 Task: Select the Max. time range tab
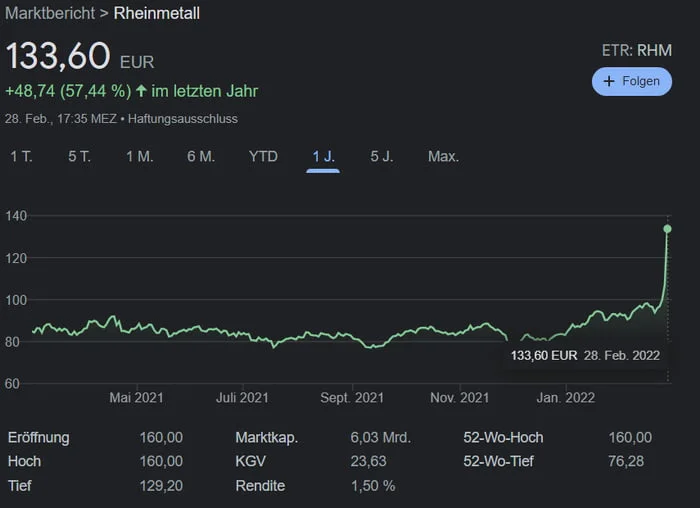(x=443, y=156)
